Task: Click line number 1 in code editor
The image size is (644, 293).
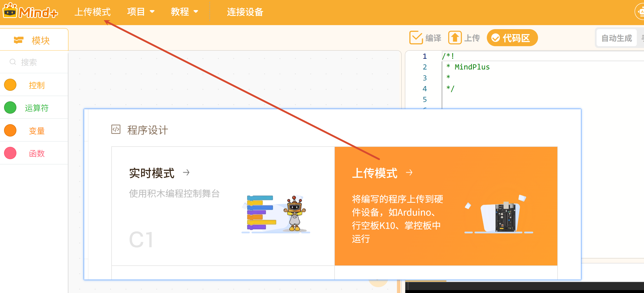Action: 425,56
